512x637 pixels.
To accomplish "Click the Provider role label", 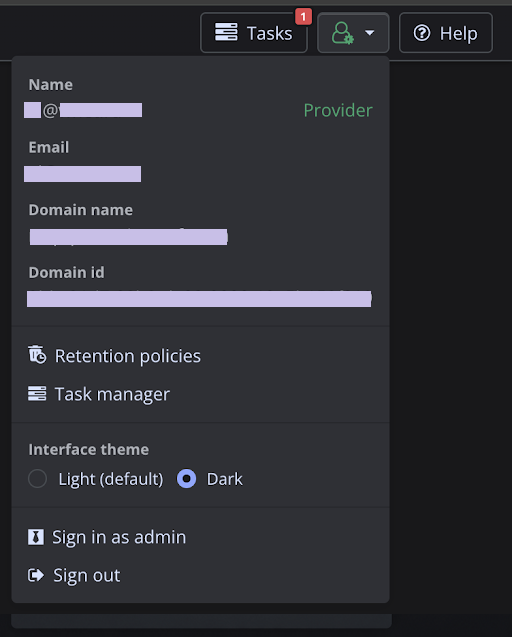I will pyautogui.click(x=338, y=110).
